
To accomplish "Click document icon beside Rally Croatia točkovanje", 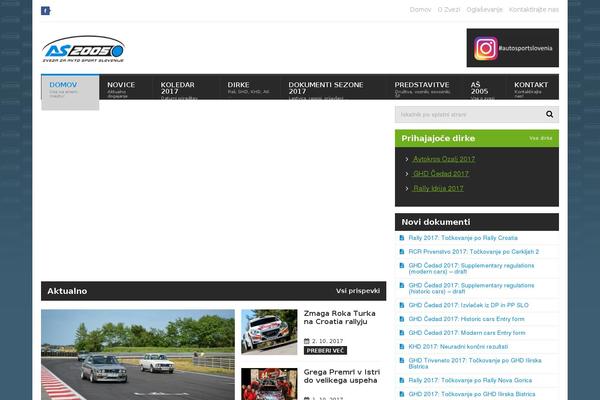I will (x=402, y=238).
